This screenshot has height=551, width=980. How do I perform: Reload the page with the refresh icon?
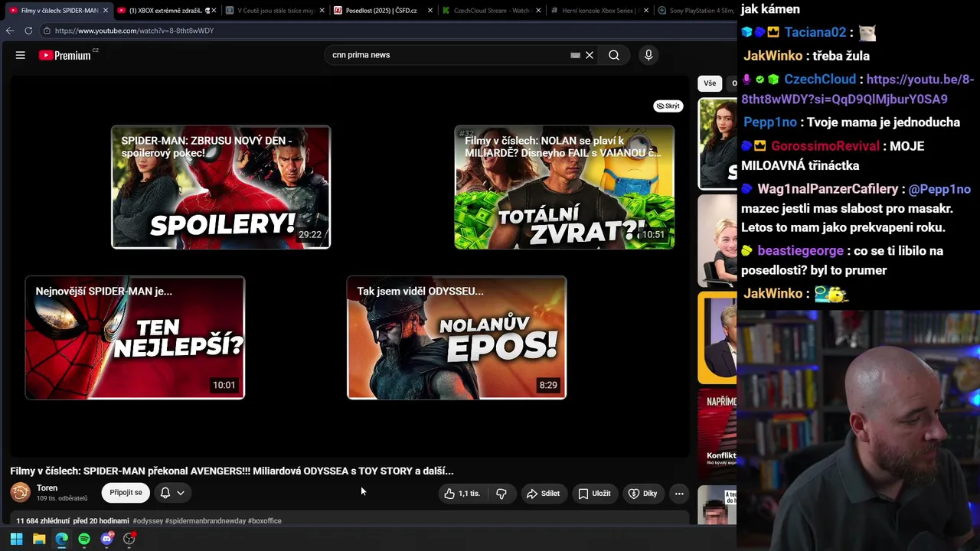(28, 31)
